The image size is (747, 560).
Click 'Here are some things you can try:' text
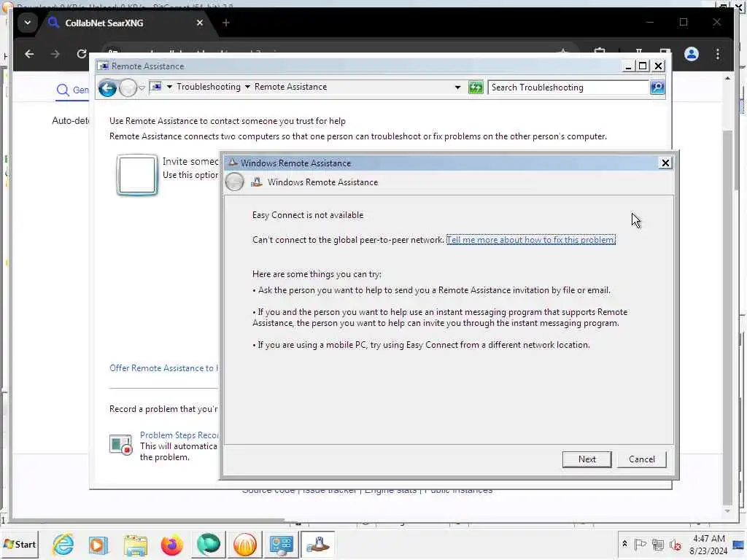(x=317, y=274)
